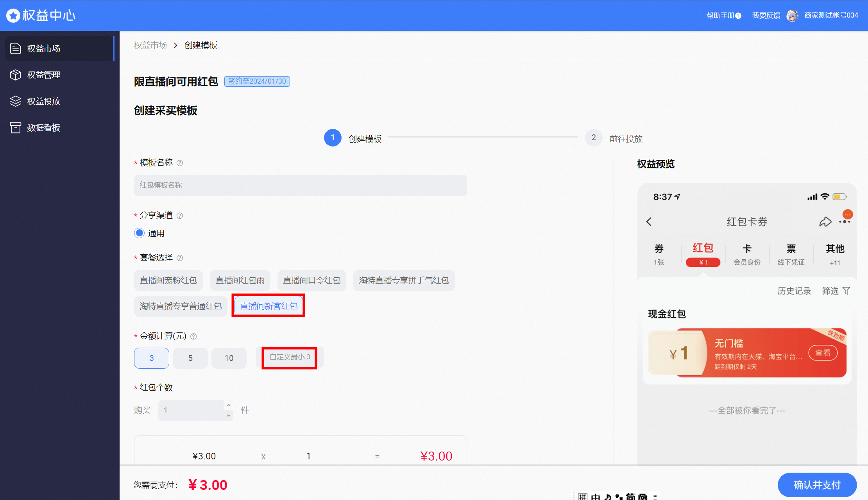Switch to the 券 tab in preview

click(x=659, y=254)
